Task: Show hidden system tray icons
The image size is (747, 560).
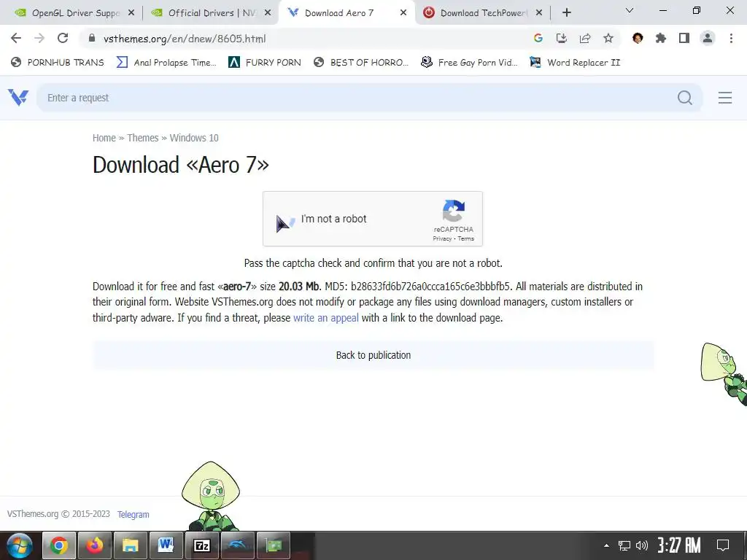Action: pos(606,545)
